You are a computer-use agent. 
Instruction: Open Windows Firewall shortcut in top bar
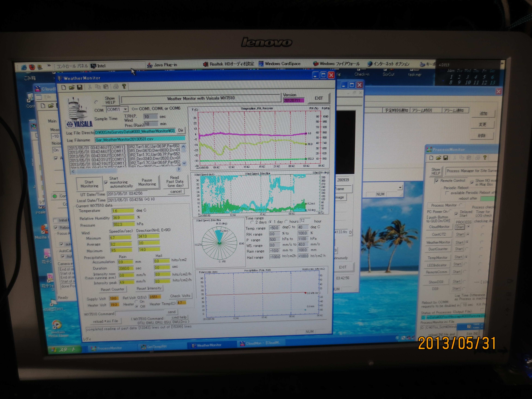336,64
